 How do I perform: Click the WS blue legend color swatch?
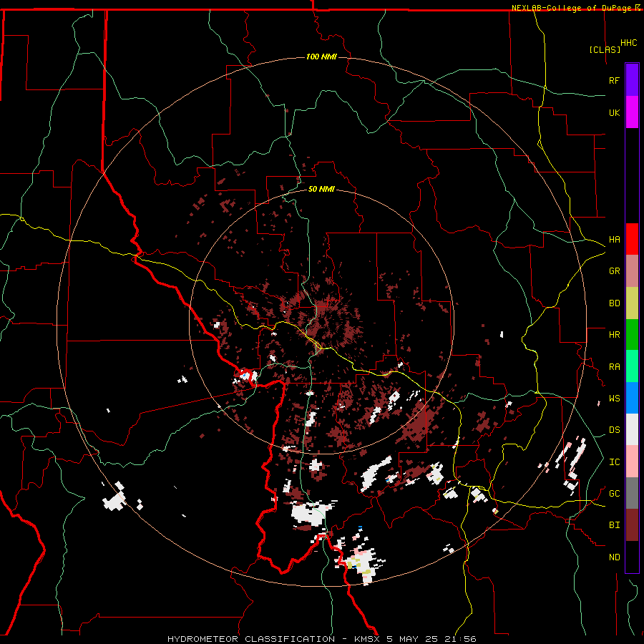tap(632, 398)
